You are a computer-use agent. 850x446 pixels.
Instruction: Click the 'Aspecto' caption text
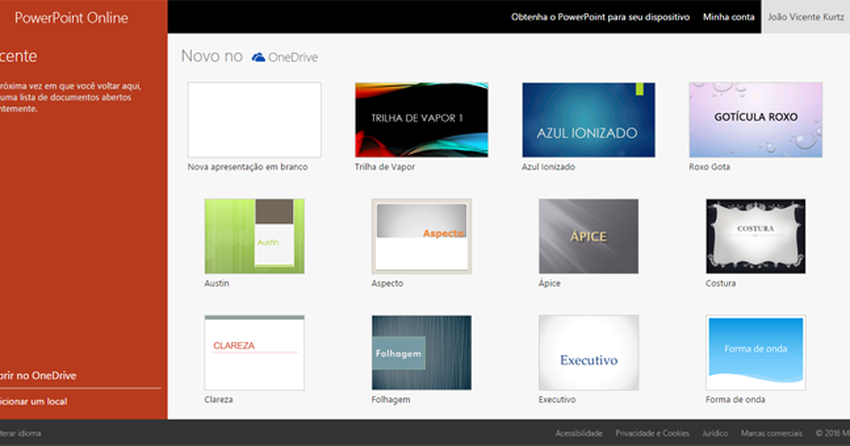387,283
